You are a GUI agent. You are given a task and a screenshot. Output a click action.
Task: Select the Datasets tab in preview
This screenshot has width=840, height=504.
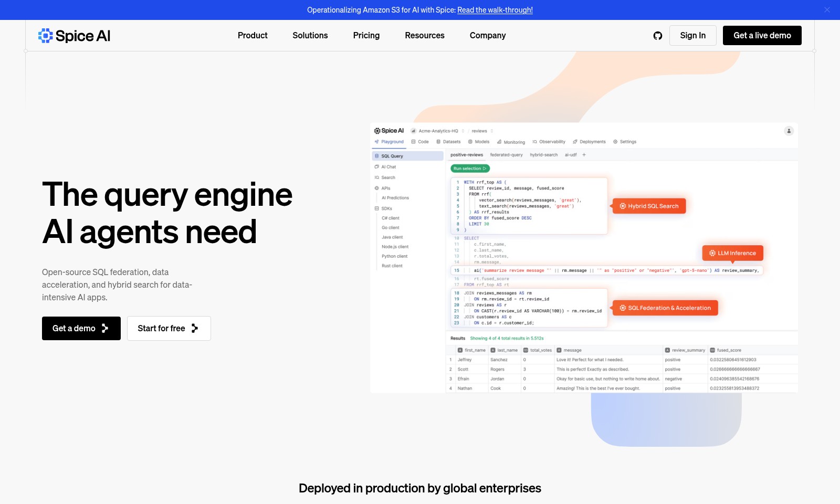click(448, 142)
